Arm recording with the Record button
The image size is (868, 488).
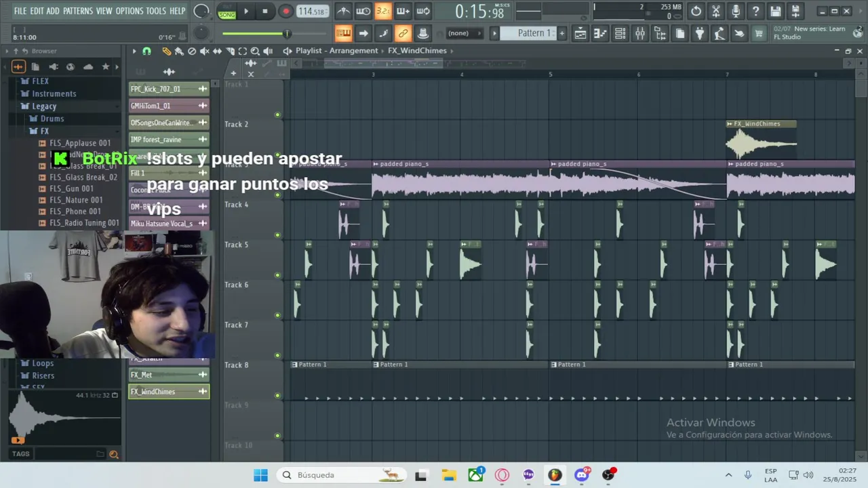285,11
